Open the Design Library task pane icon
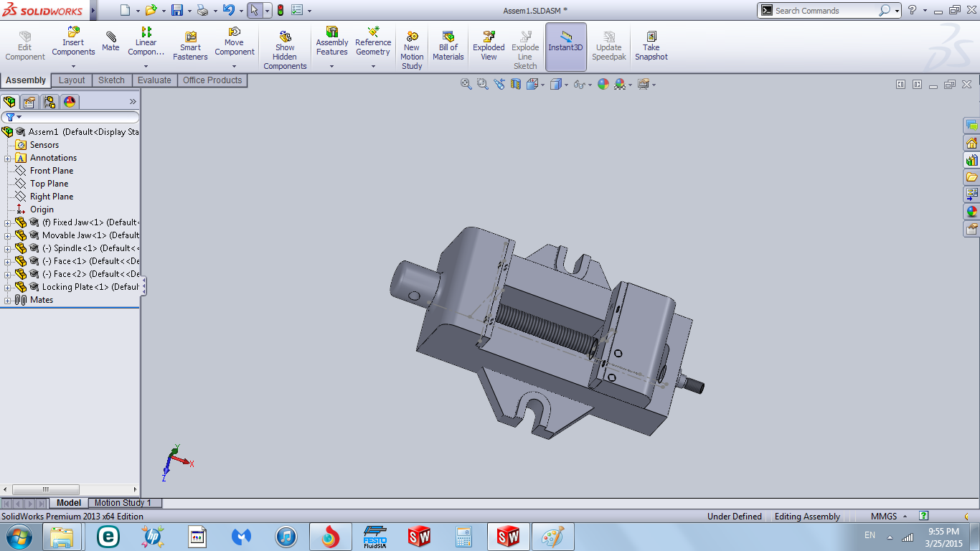 tap(971, 160)
